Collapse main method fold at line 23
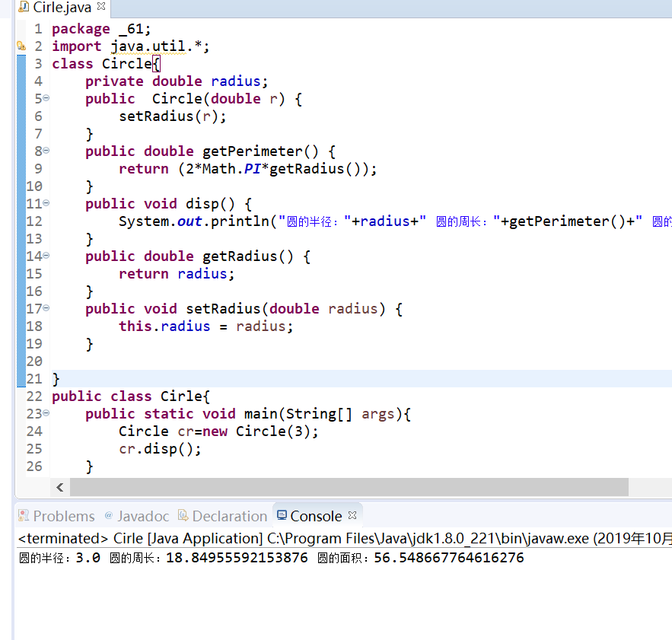The height and width of the screenshot is (640, 672). pos(46,412)
